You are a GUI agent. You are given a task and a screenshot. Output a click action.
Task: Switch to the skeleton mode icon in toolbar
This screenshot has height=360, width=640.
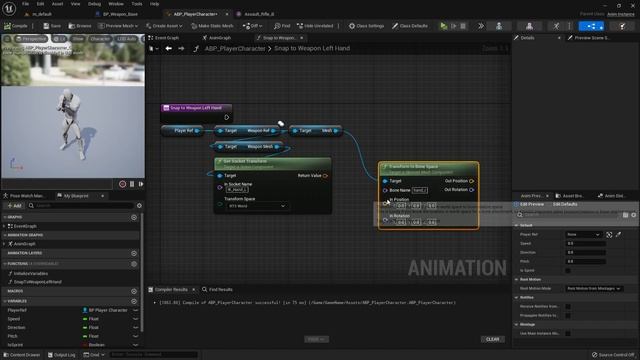(499, 26)
